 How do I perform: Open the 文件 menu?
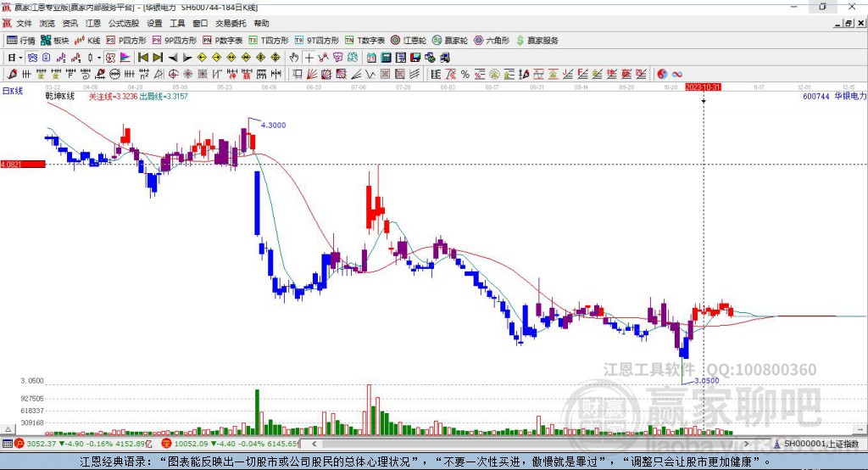point(24,23)
